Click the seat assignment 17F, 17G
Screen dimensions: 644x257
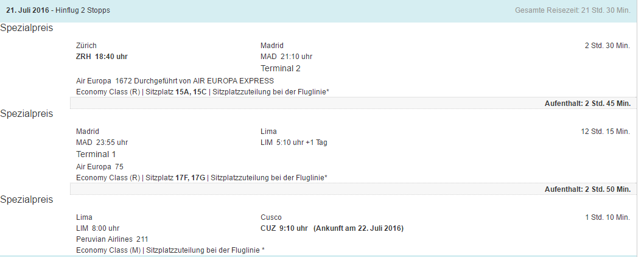tap(191, 178)
